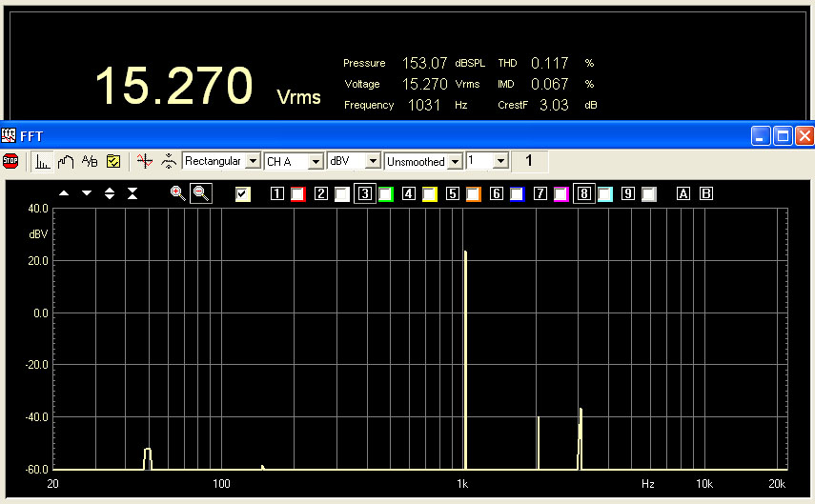Viewport: 815px width, 504px height.
Task: Select overlay slot number 3
Action: point(364,194)
